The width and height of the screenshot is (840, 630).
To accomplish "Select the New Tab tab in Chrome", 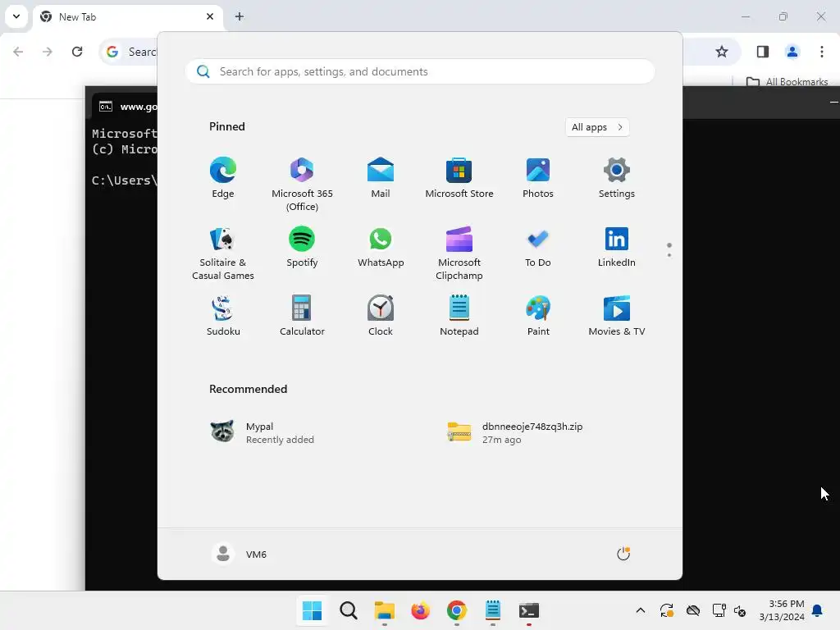I will click(x=127, y=17).
